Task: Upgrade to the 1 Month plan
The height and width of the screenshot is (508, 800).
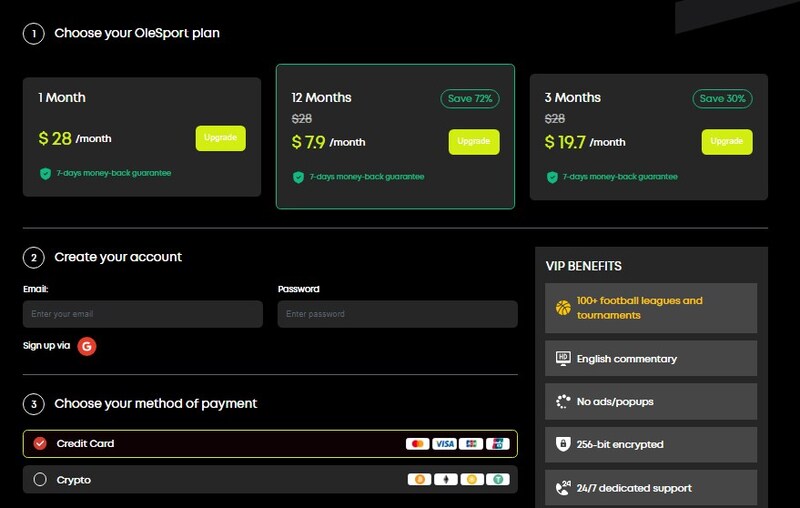Action: click(220, 138)
